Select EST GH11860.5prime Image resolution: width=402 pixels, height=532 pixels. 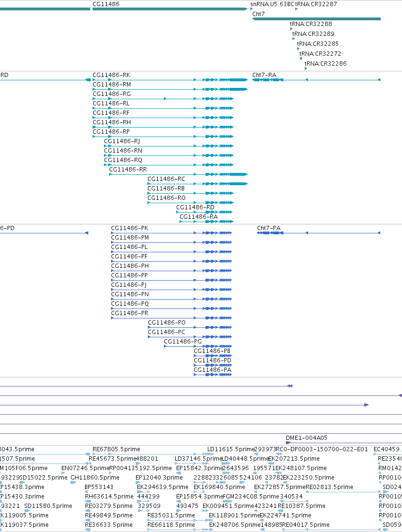click(94, 478)
